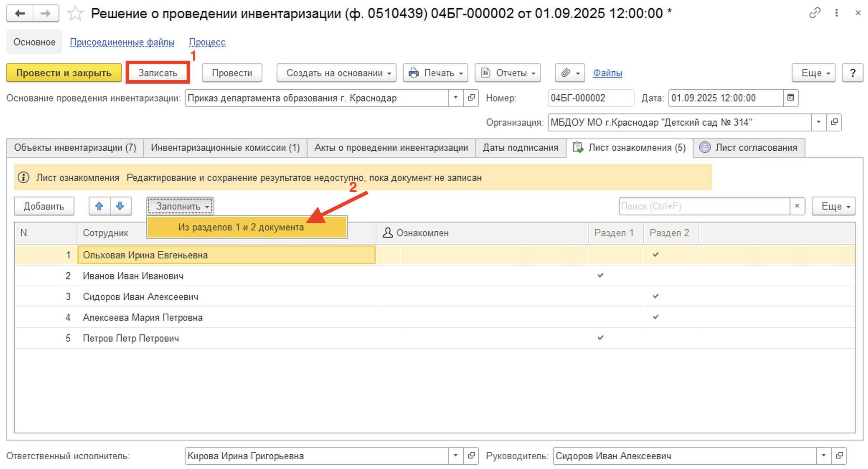This screenshot has width=868, height=469.
Task: Toggle Раздел 2 checkmark for Ольховая Ирина Евгеньевна
Action: click(x=656, y=255)
